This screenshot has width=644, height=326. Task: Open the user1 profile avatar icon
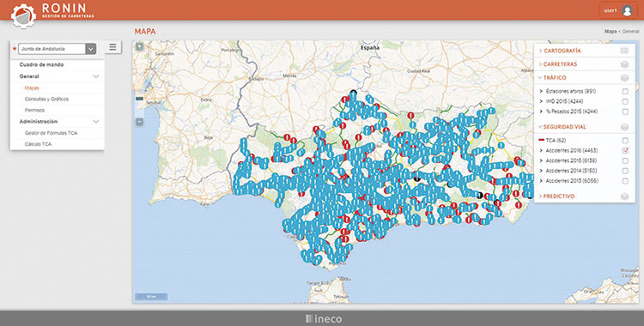click(627, 10)
